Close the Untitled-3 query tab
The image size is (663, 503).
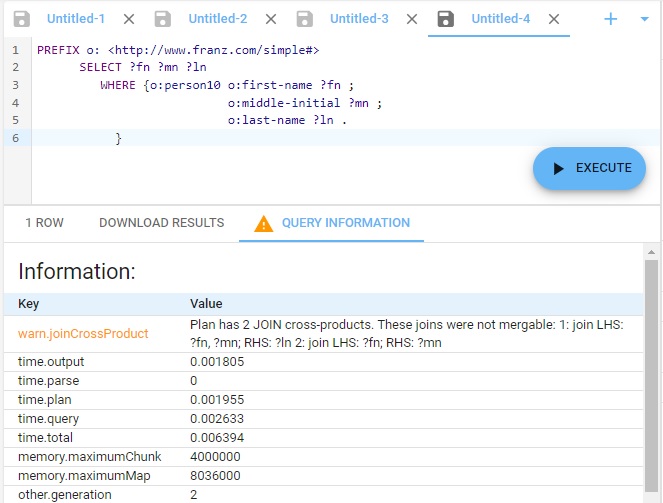tap(412, 19)
